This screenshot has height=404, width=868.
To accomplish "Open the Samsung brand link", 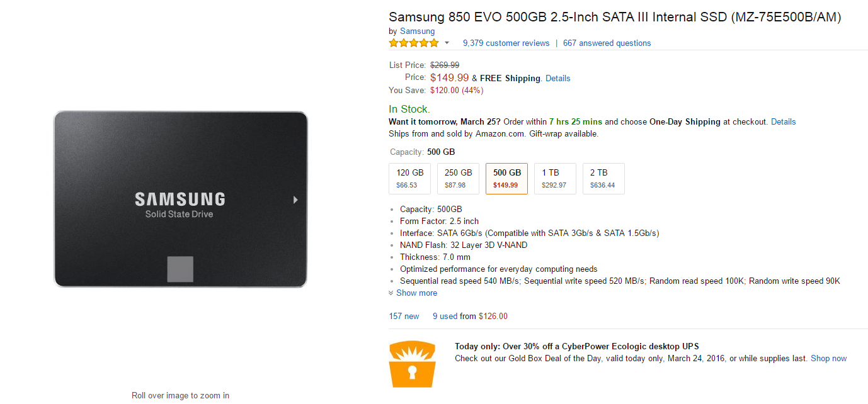I will (417, 31).
